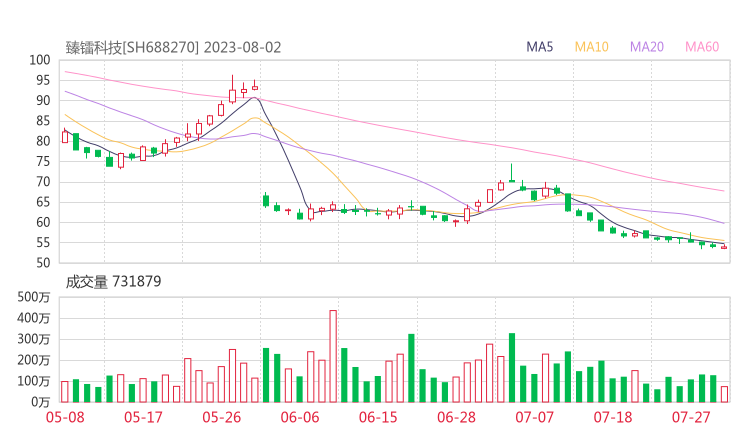Click the 07-07 date axis label
The width and height of the screenshot is (740, 440).
point(534,417)
